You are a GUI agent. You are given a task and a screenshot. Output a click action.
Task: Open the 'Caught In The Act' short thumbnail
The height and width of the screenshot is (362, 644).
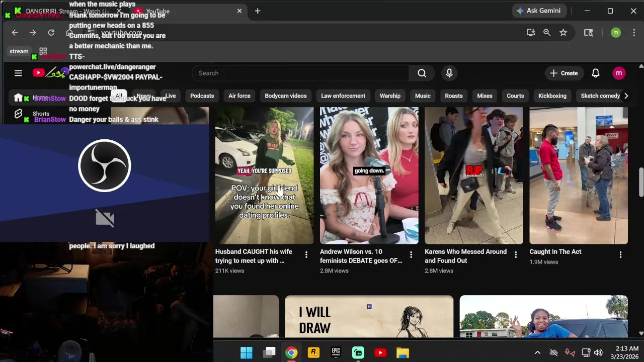pos(579,175)
